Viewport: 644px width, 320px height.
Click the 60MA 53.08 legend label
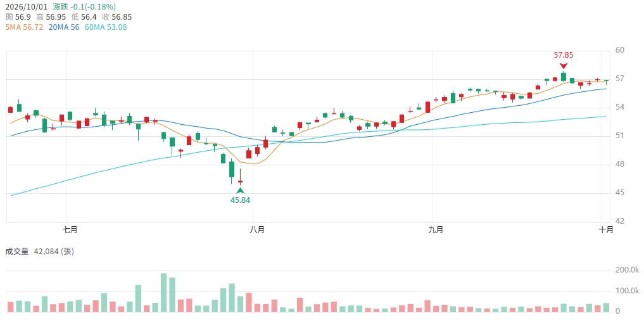click(105, 27)
